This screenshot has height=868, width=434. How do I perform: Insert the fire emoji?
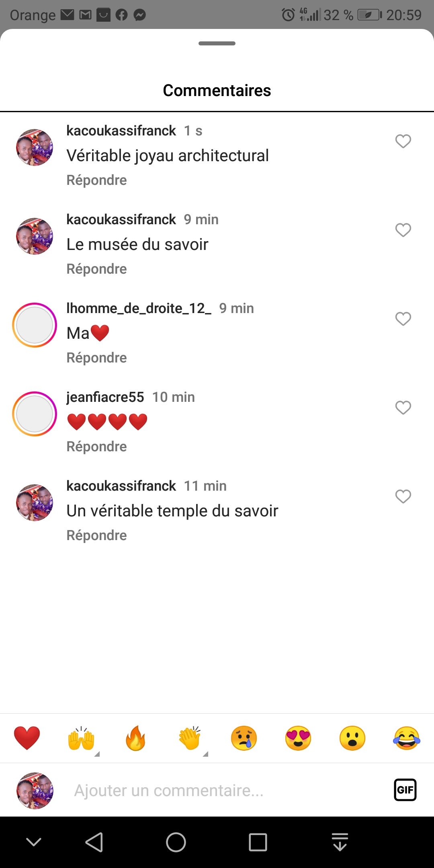(135, 738)
